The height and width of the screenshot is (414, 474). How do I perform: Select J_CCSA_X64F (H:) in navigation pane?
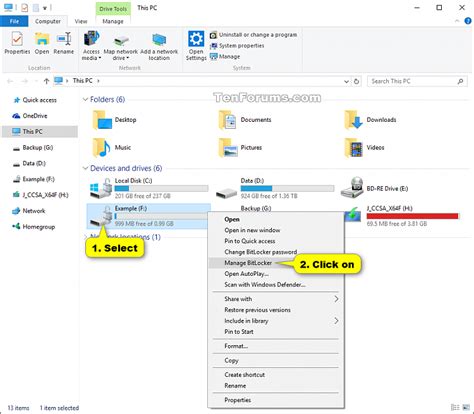(40, 195)
